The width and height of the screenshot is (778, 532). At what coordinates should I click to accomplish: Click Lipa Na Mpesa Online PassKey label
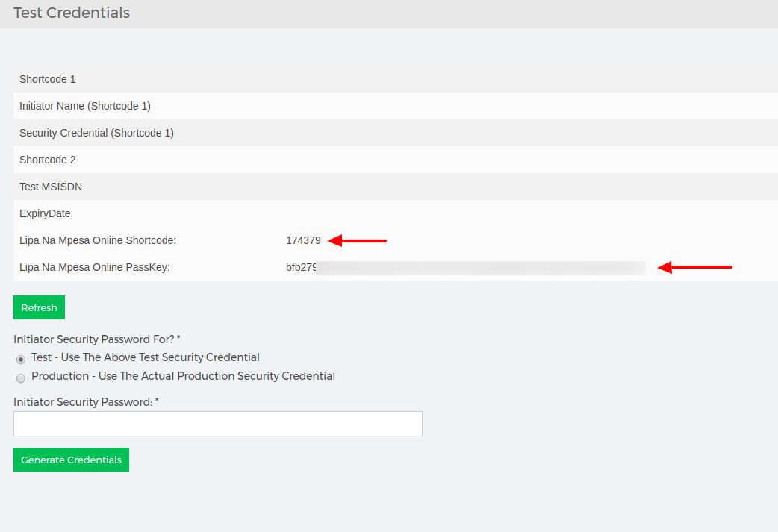[x=95, y=267]
